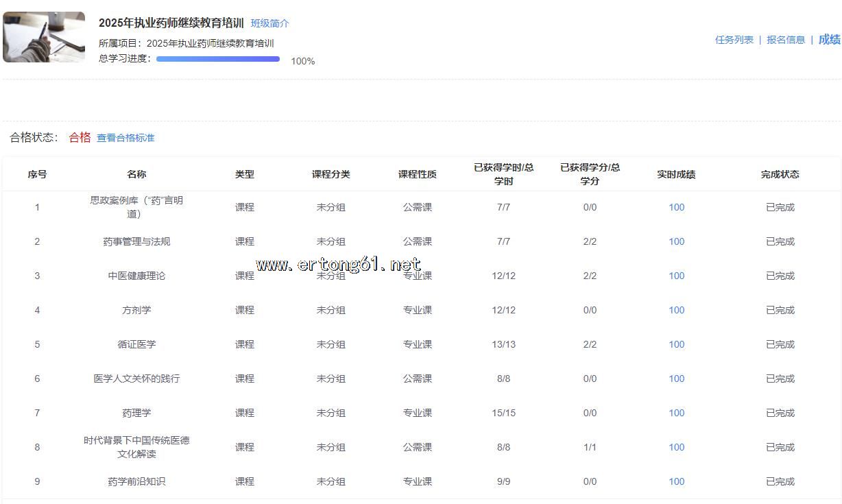842x504 pixels.
Task: Select the 时代背景下中国传统医德文化解读 course name
Action: pyautogui.click(x=136, y=447)
